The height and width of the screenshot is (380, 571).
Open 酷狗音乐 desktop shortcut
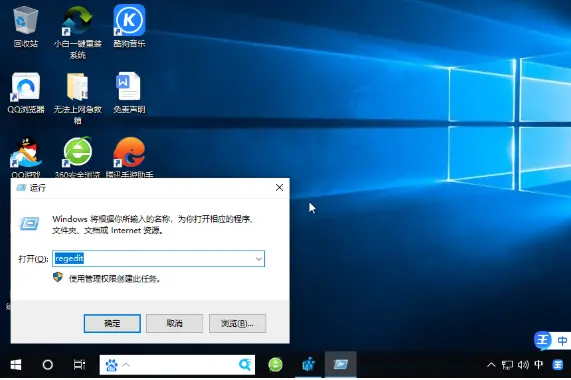(129, 27)
